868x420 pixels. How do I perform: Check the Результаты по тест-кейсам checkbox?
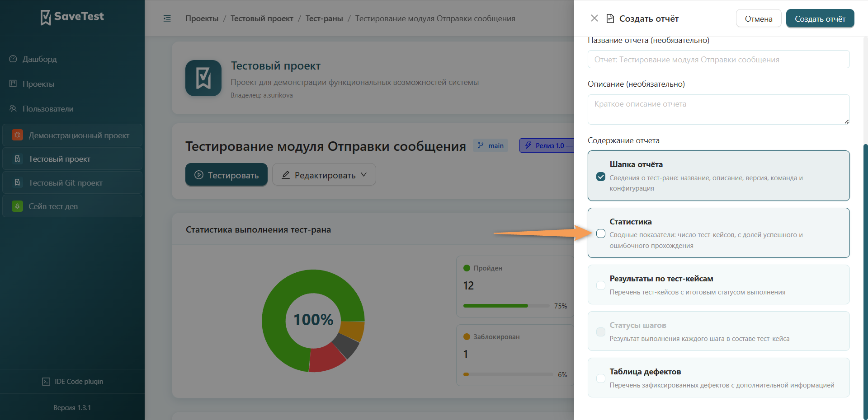point(601,285)
